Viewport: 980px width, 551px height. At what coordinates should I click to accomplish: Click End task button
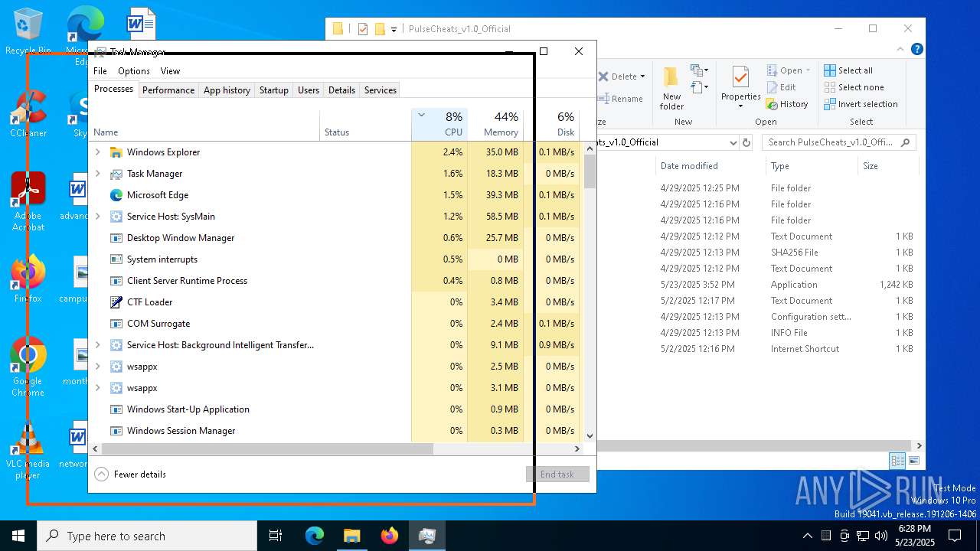point(557,474)
